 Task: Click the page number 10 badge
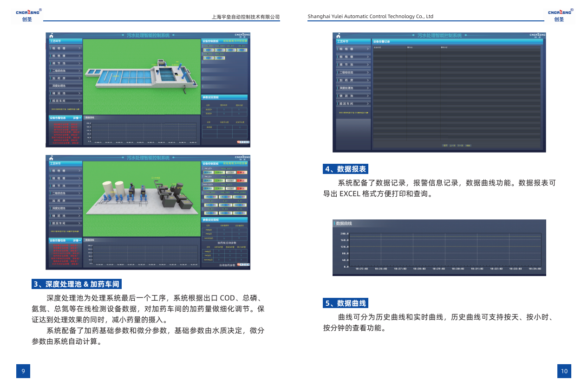pyautogui.click(x=564, y=371)
